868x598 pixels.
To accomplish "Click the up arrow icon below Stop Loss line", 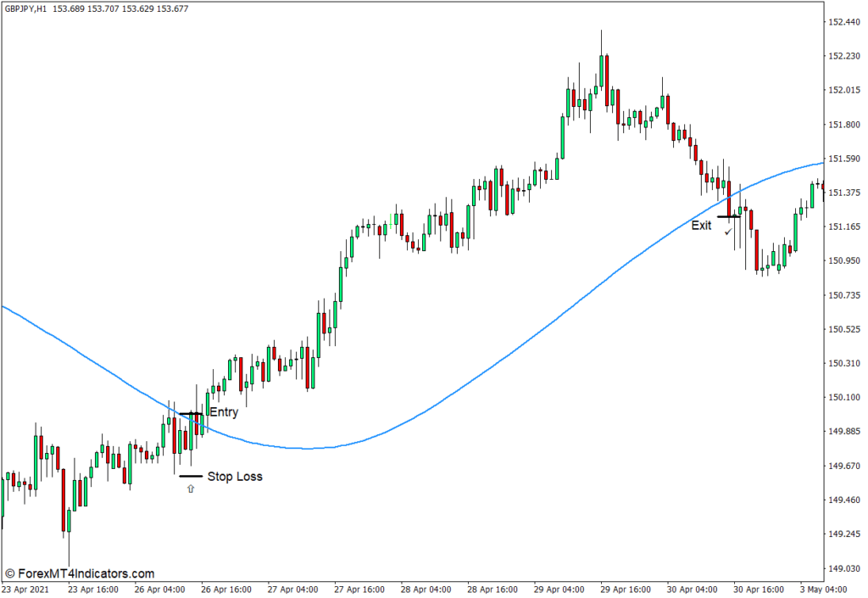I will 191,489.
